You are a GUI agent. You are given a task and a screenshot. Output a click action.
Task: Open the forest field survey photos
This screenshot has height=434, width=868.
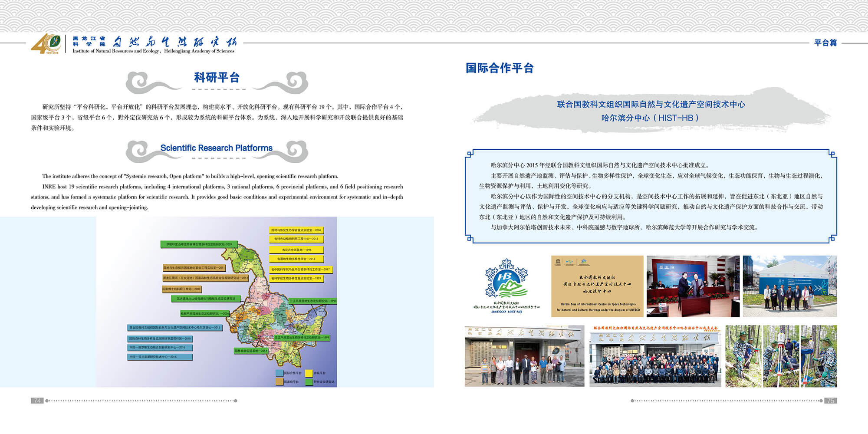[781, 356]
